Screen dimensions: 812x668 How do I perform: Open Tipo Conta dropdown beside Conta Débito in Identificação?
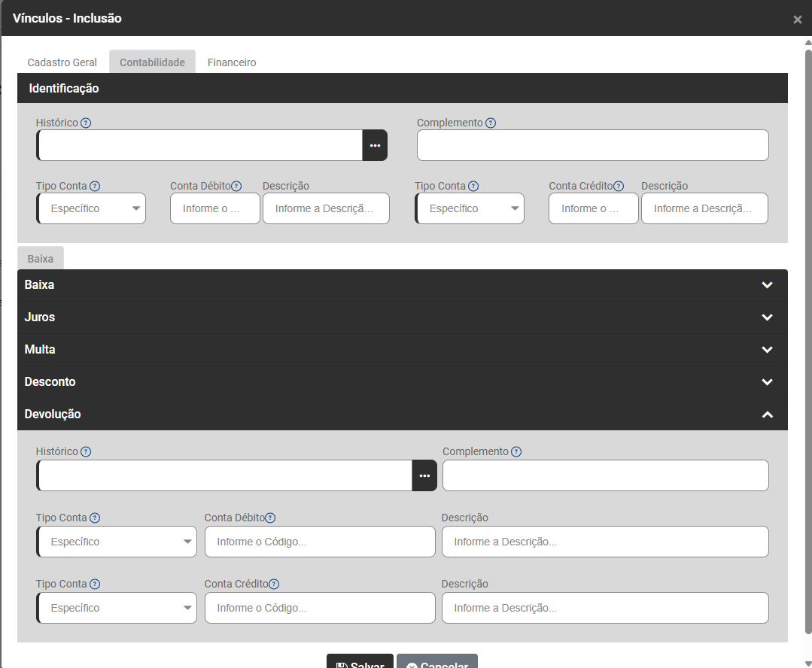pos(91,208)
